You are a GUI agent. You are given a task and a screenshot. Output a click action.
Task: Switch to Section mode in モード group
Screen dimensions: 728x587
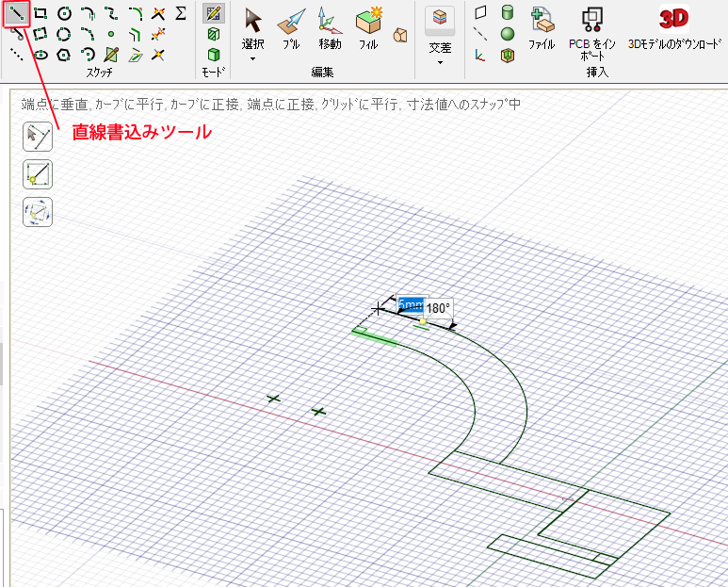pyautogui.click(x=214, y=34)
